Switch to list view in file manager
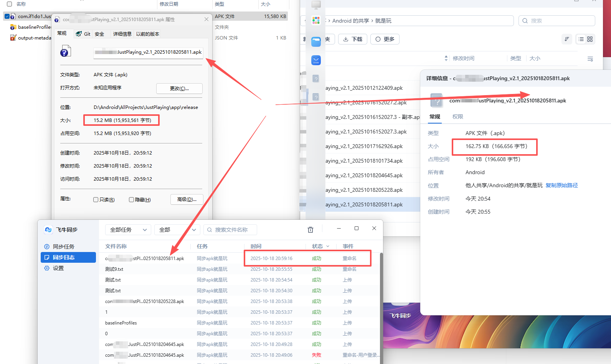611x364 pixels. click(581, 39)
